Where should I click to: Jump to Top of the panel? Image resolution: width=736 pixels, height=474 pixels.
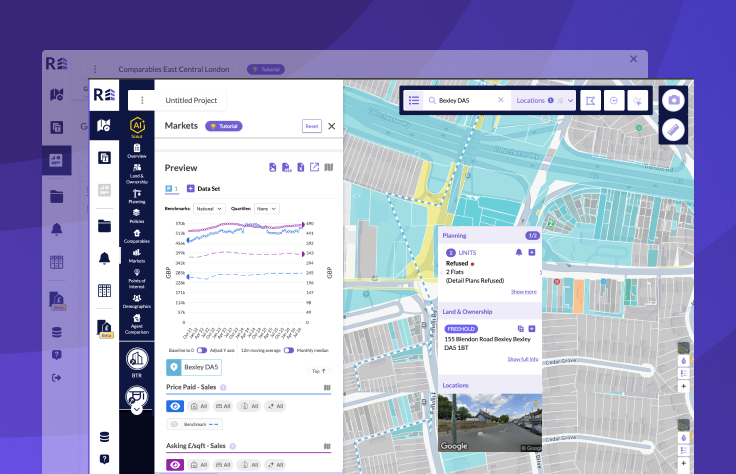pos(319,371)
